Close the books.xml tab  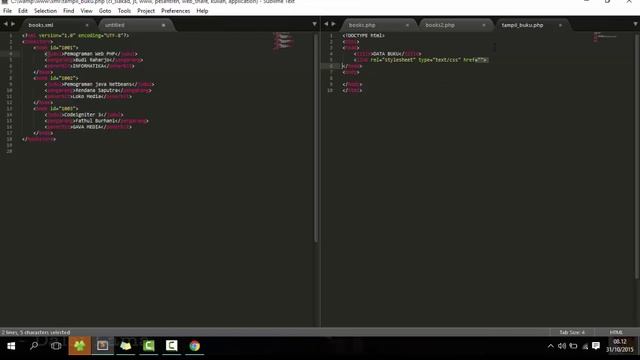point(87,25)
